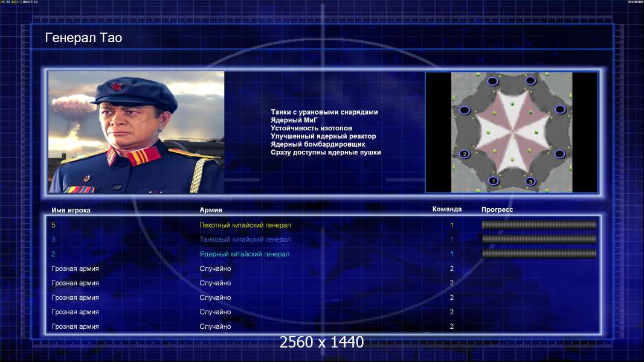Select empty lower-right side start slot on map

[560, 154]
